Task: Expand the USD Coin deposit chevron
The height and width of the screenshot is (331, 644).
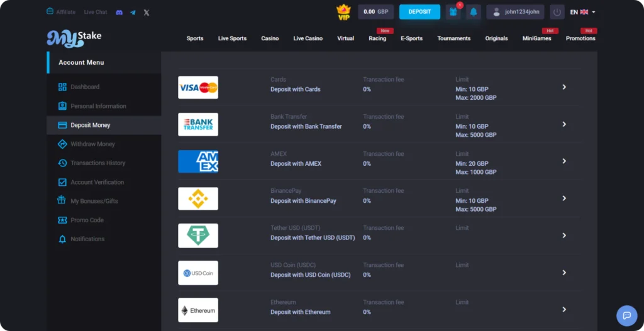Action: tap(564, 273)
